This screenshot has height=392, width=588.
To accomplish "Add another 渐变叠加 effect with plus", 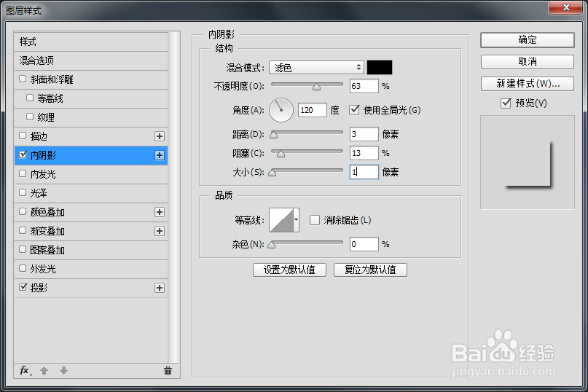I will click(x=160, y=231).
